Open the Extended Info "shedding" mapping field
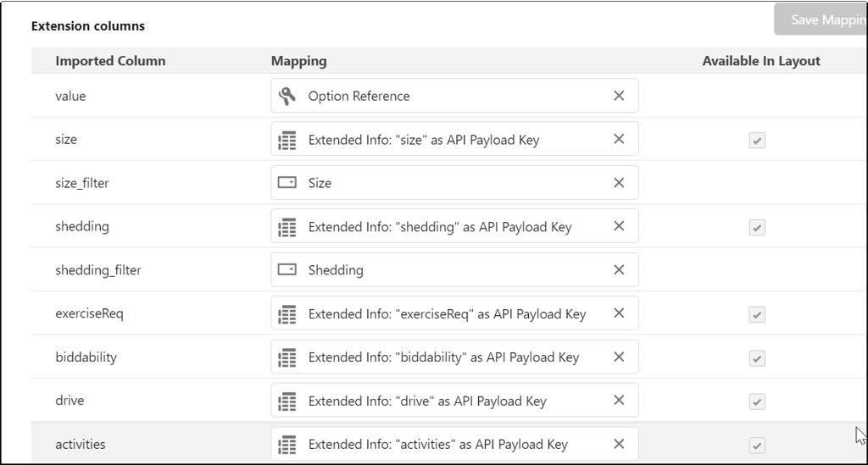 454,225
